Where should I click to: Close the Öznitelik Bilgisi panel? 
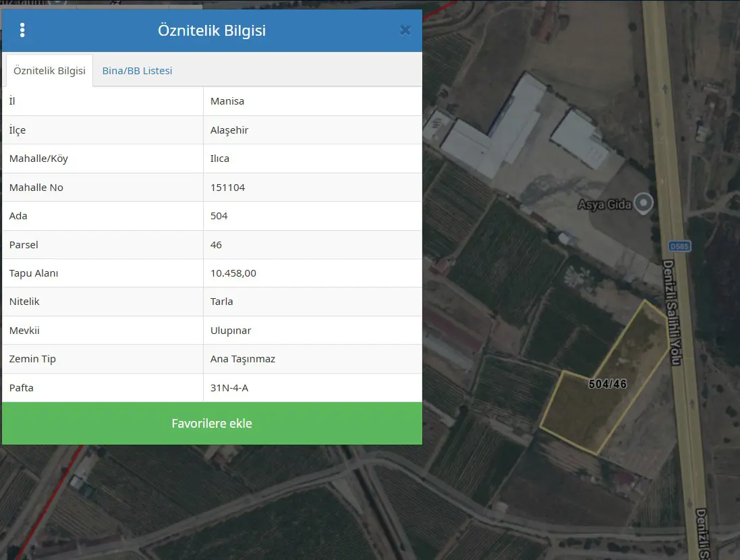tap(405, 30)
